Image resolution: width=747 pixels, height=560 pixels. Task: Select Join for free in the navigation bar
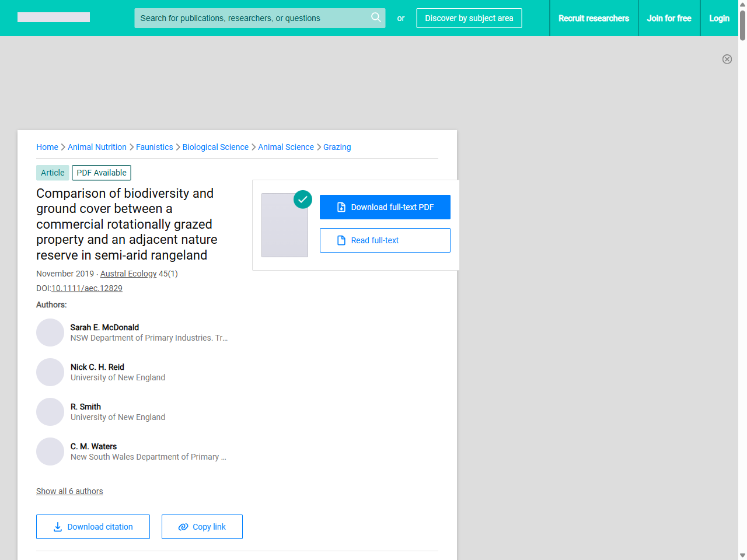669,18
